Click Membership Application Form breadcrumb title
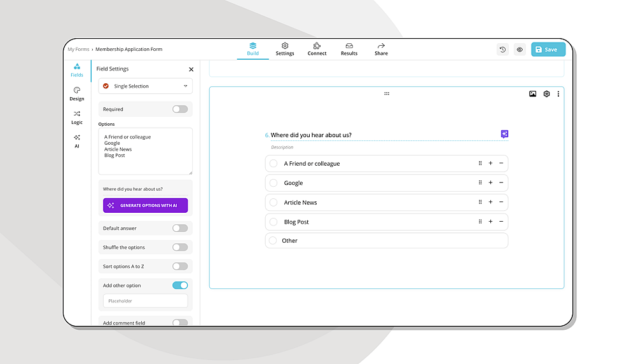 [x=128, y=49]
